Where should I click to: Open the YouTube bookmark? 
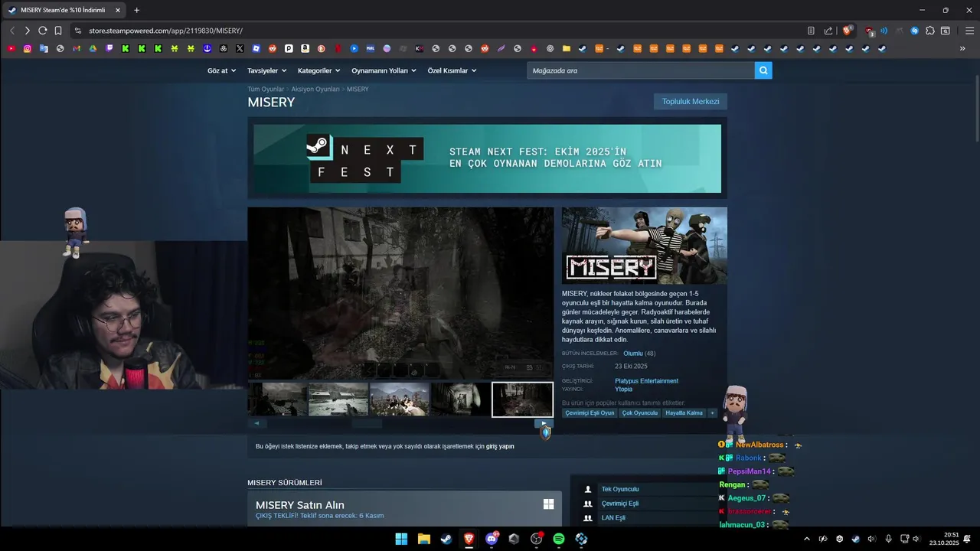[x=11, y=48]
